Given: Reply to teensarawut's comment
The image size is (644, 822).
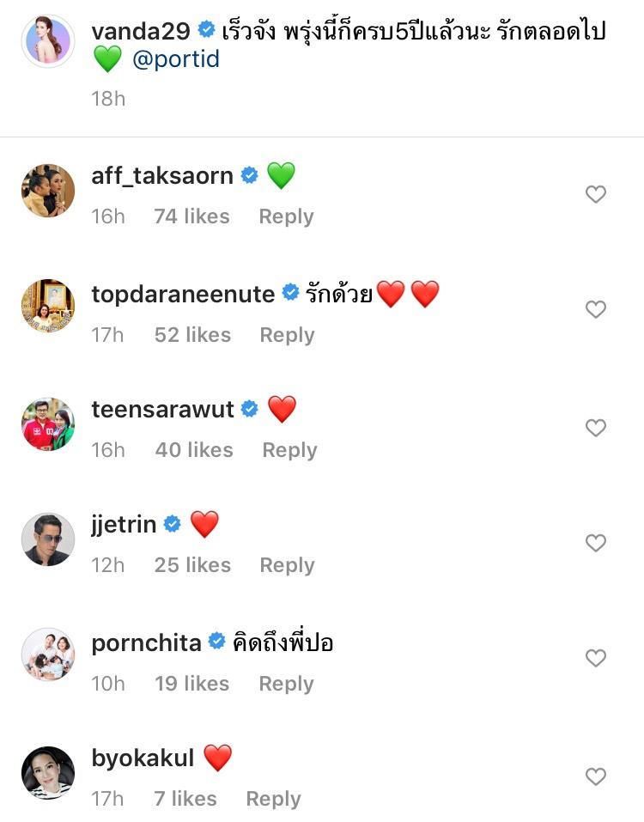Looking at the screenshot, I should click(x=289, y=450).
